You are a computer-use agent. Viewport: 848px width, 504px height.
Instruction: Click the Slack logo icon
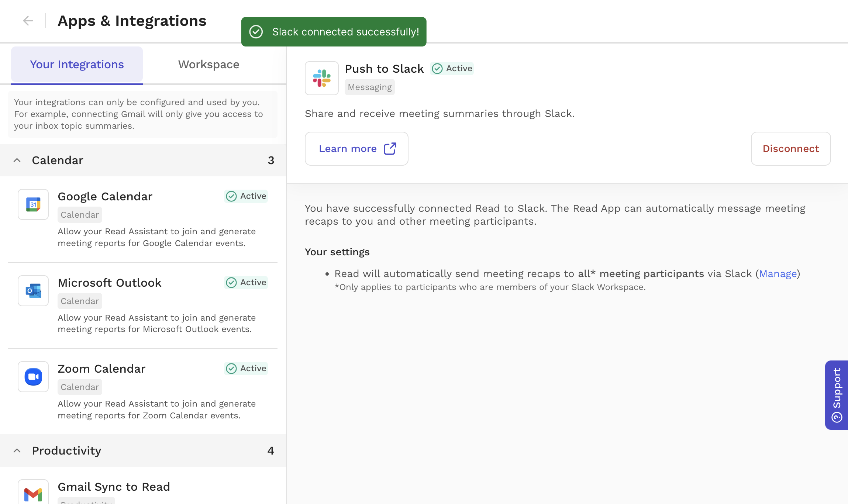[322, 78]
